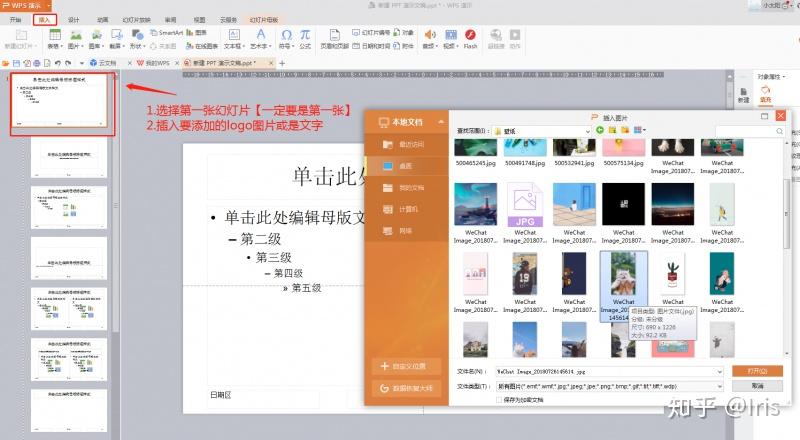This screenshot has height=440, width=800.
Task: Open the 幻灯片母版 ribbon tab
Action: point(264,20)
